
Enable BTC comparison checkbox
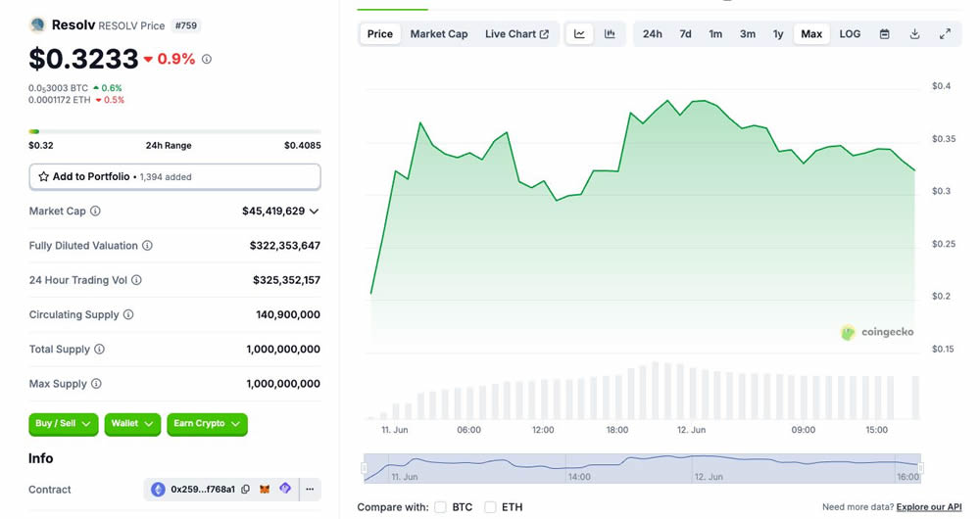[441, 507]
